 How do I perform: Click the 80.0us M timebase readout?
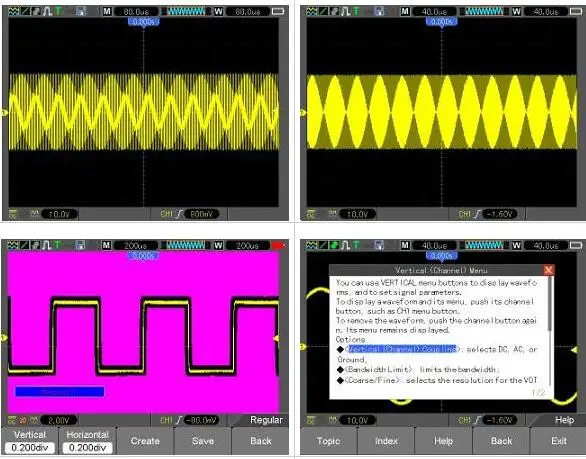point(136,12)
